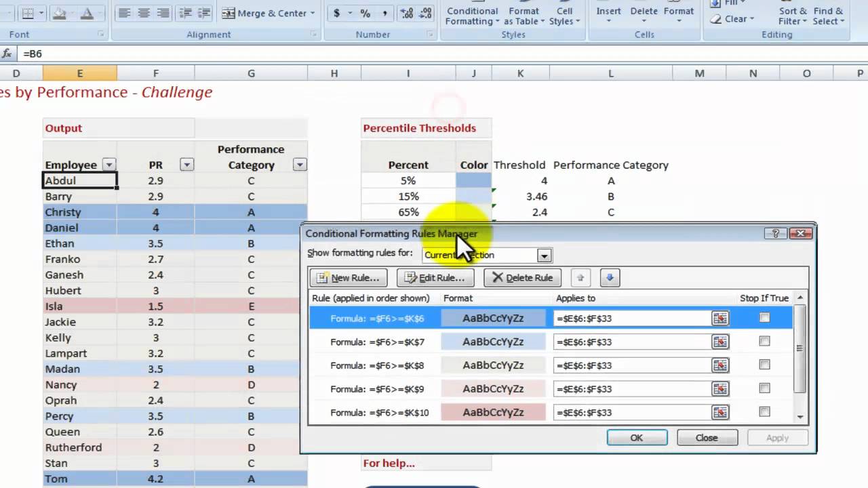
Task: Click the color cell beside 5% percent
Action: point(473,180)
